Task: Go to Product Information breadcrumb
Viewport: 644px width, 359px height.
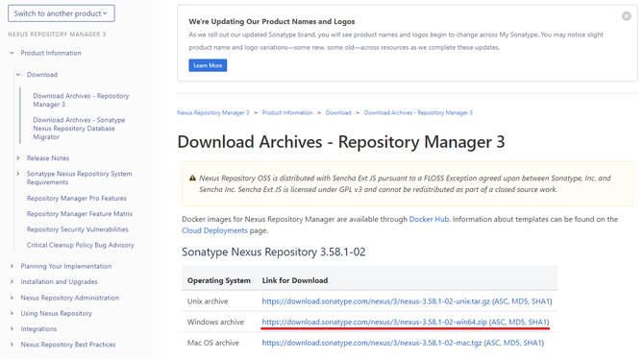Action: point(287,113)
